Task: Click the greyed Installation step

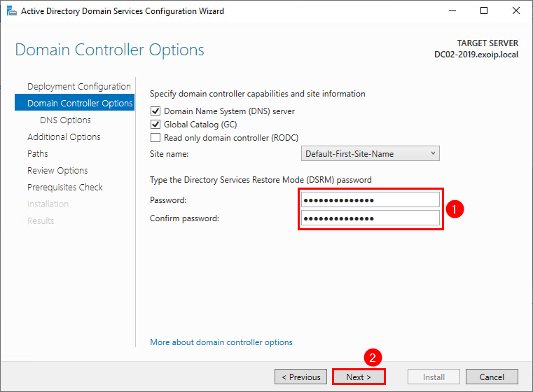Action: coord(48,204)
